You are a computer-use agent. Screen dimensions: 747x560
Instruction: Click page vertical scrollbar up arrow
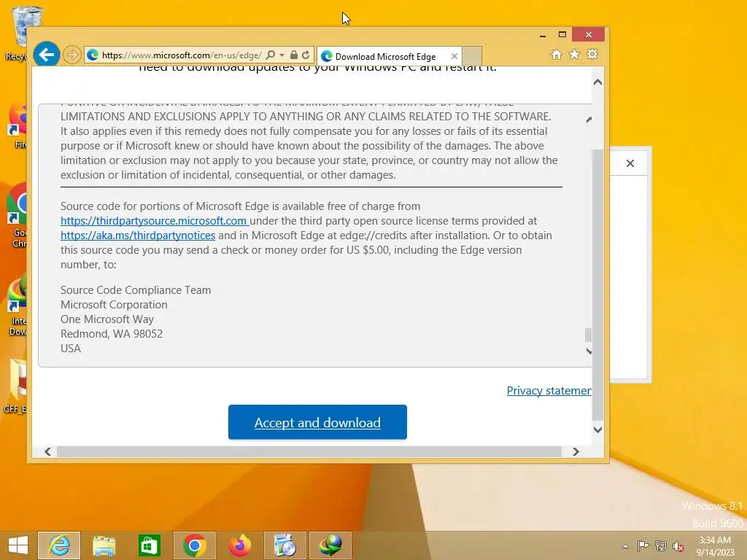[597, 82]
